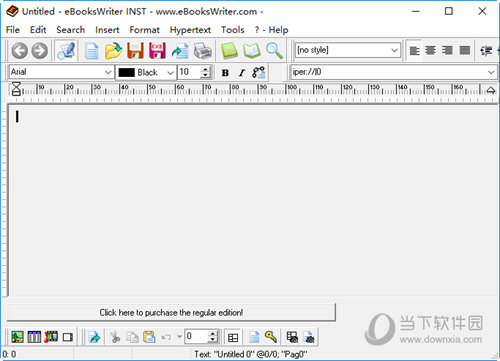Insert a picture using landscape icon

pos(17,337)
